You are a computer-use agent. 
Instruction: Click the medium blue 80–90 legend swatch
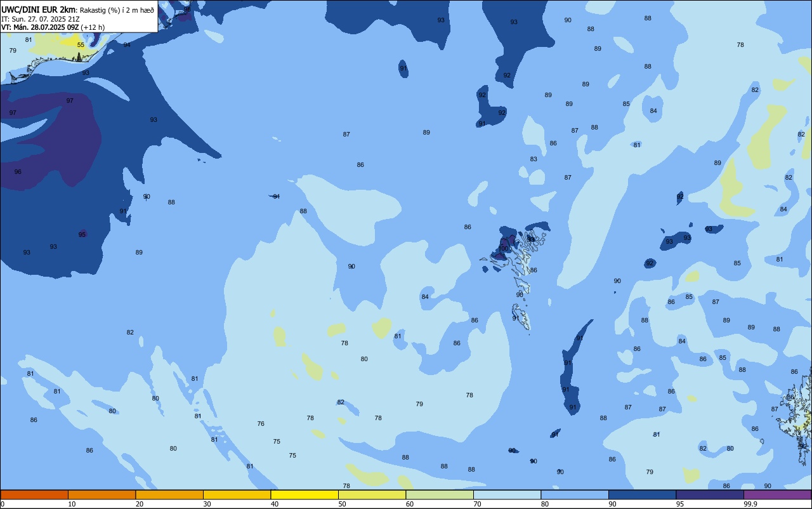click(x=575, y=494)
